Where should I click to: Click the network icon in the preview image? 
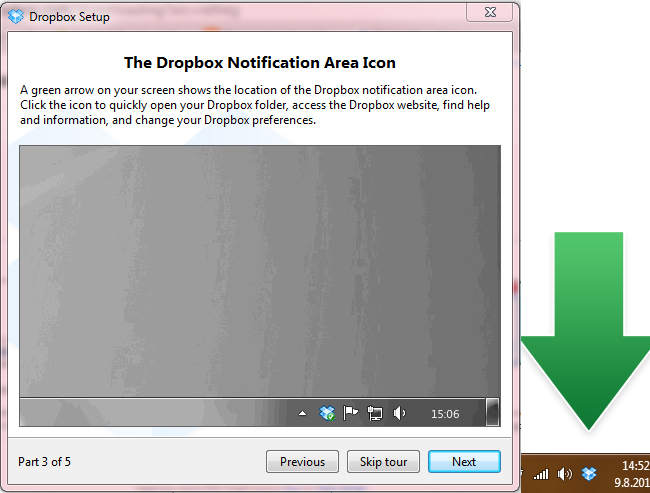[375, 413]
